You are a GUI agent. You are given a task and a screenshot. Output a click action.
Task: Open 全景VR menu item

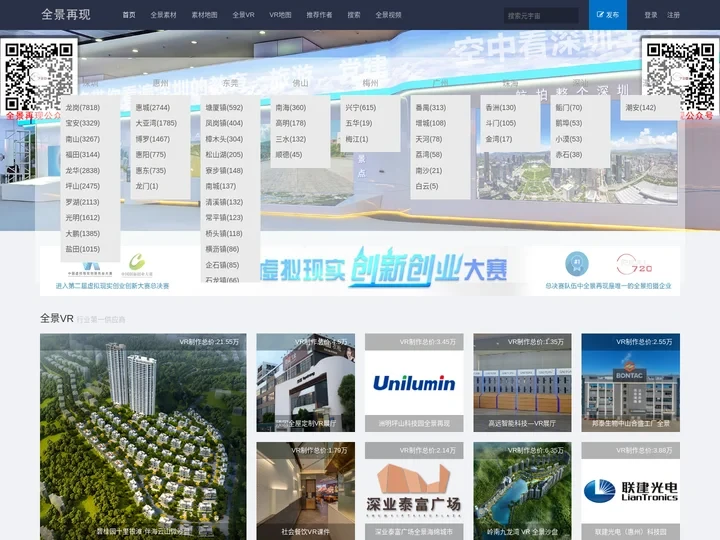tap(243, 15)
